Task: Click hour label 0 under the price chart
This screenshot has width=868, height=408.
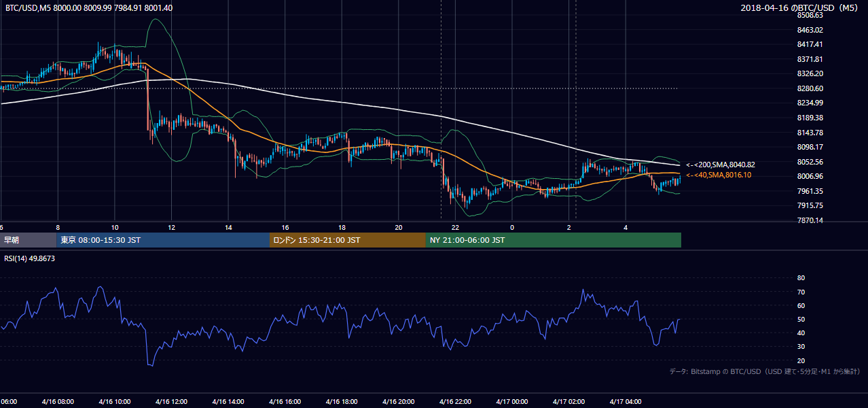Action: [512, 227]
